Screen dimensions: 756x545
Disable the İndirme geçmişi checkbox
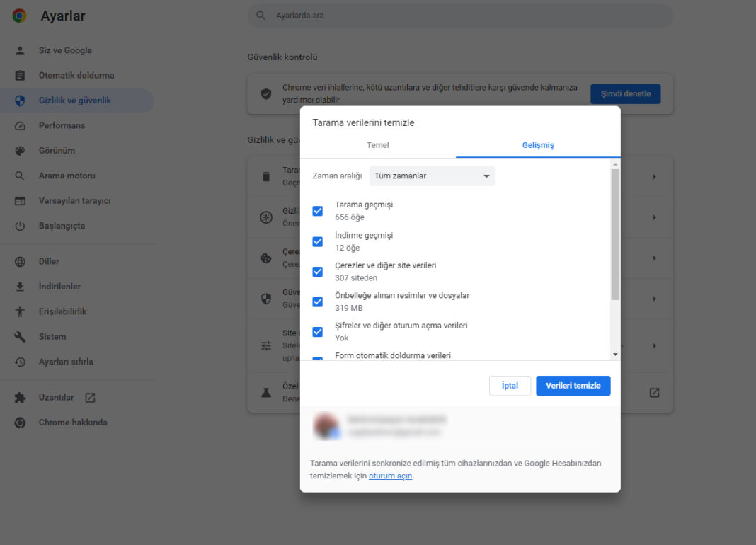317,241
